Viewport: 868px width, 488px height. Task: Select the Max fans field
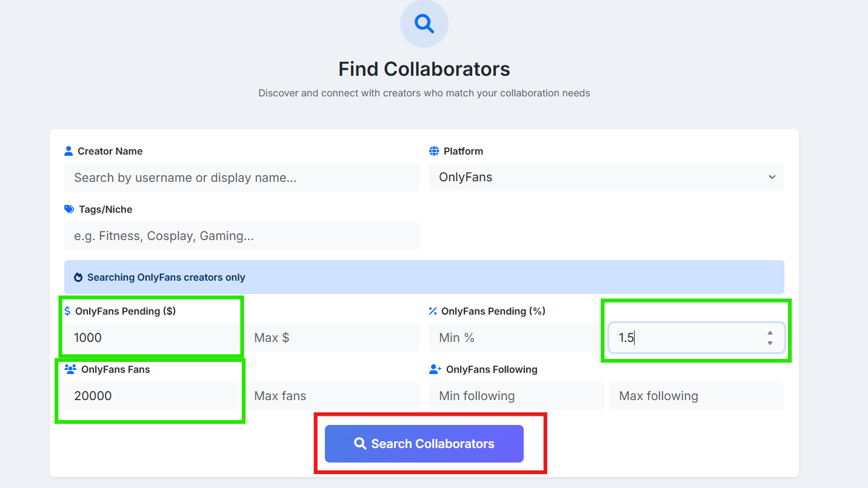tap(332, 395)
